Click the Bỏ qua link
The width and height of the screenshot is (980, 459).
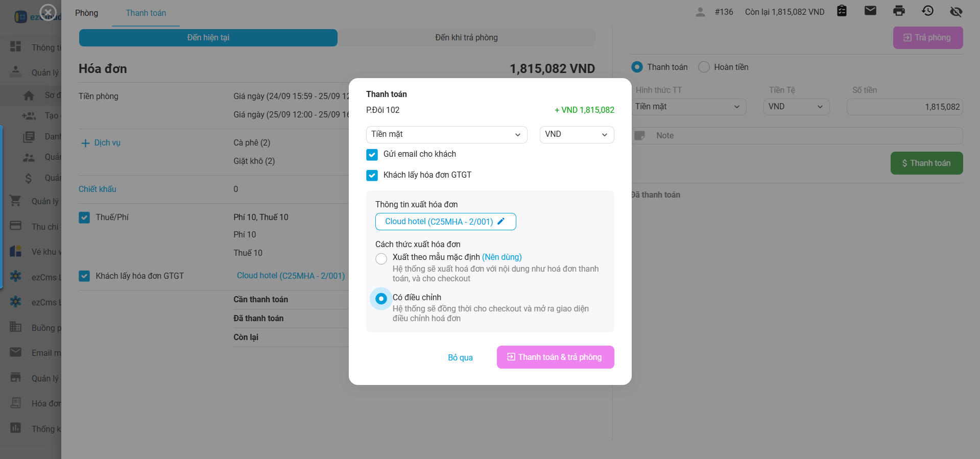pos(460,358)
